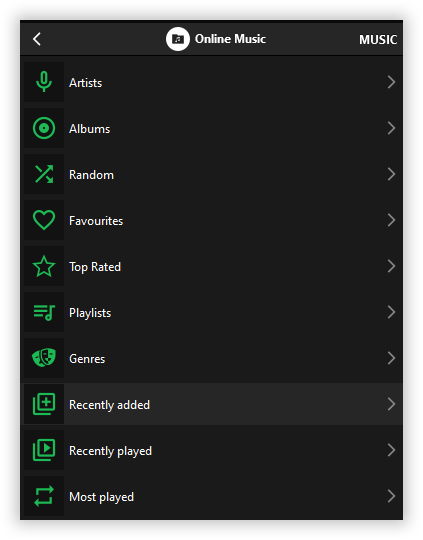Click the microphone icon for Artists
Image resolution: width=423 pixels, height=540 pixels.
point(44,82)
